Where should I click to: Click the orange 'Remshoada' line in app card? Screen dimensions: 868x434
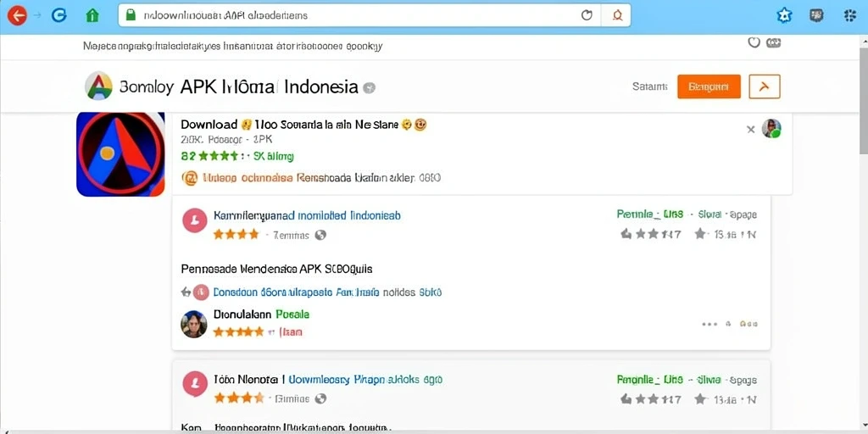click(321, 178)
